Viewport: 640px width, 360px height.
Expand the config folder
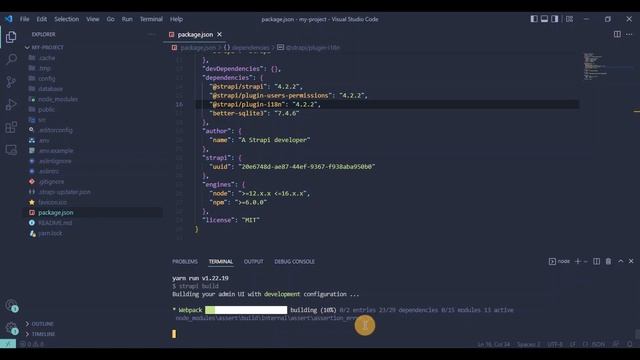coord(47,78)
